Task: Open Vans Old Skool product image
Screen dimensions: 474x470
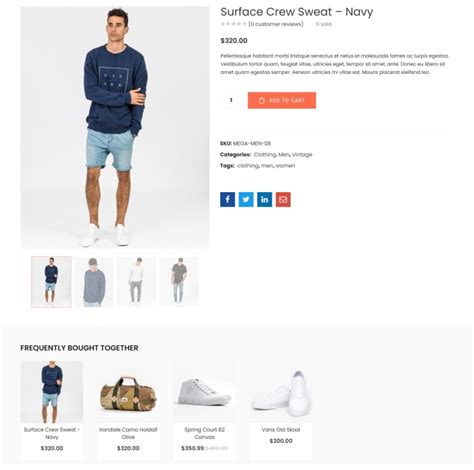Action: tap(281, 391)
